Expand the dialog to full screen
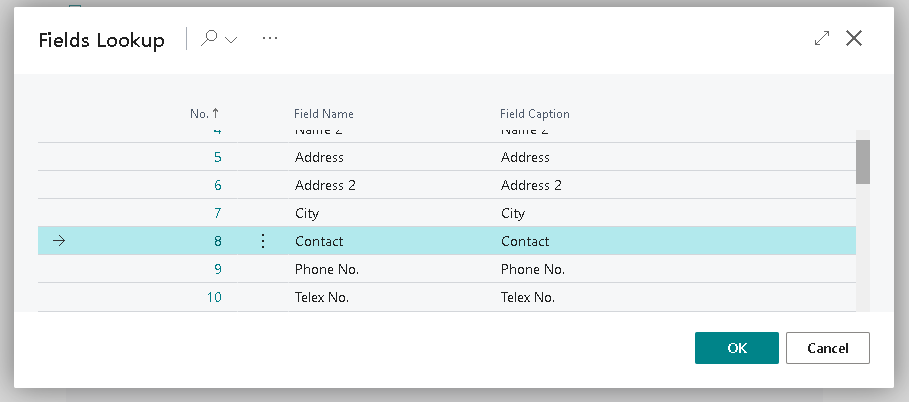 [x=822, y=39]
